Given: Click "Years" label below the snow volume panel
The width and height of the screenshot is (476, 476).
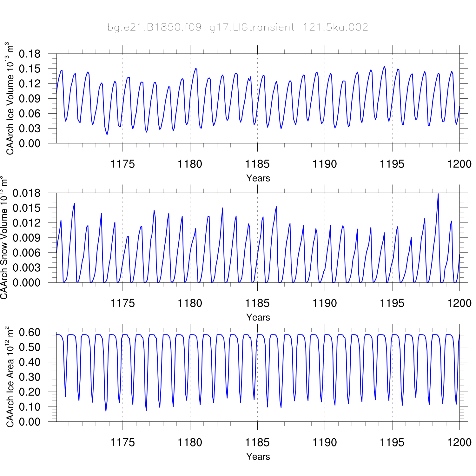Looking at the screenshot, I should coord(258,317).
